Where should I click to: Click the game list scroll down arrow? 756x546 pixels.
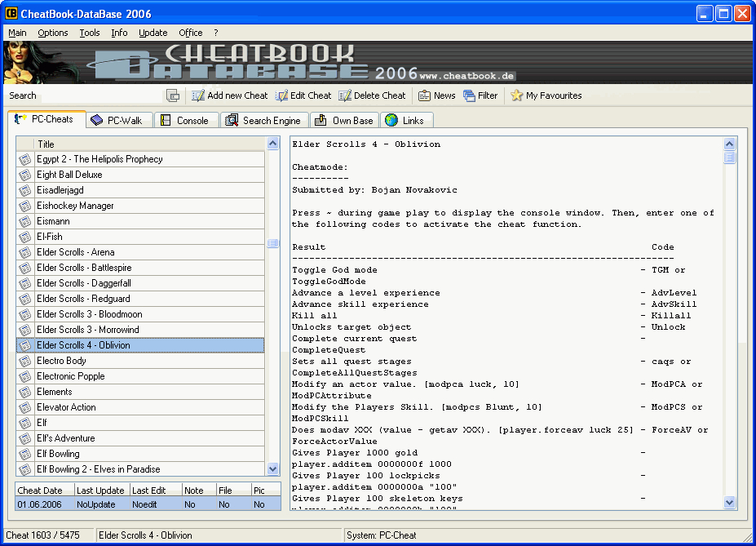click(x=273, y=468)
